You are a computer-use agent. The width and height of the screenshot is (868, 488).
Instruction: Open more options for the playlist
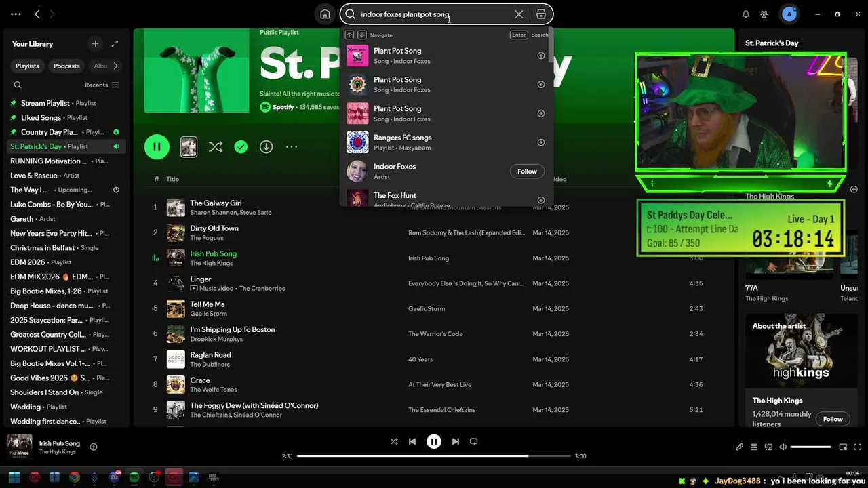[292, 146]
